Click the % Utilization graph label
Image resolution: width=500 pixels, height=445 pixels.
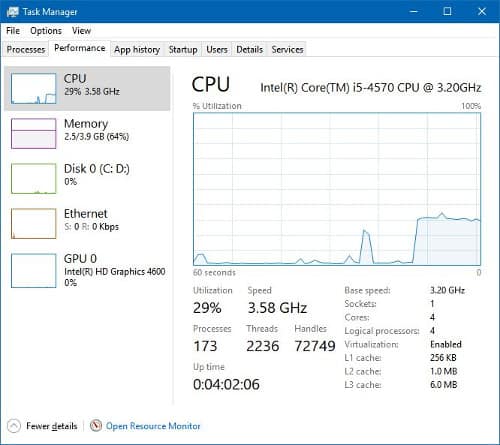(217, 106)
